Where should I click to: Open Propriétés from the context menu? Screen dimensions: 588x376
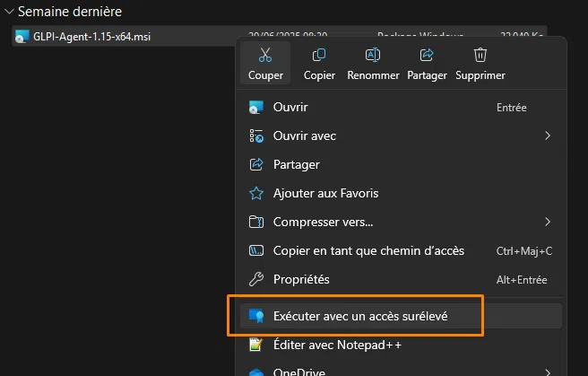401,280
